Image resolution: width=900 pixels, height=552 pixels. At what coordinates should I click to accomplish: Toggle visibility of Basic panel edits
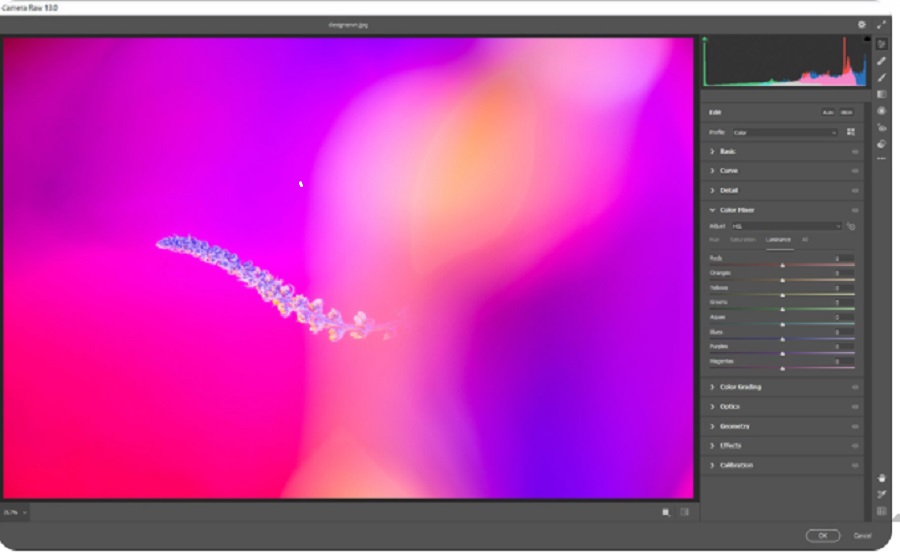click(855, 152)
